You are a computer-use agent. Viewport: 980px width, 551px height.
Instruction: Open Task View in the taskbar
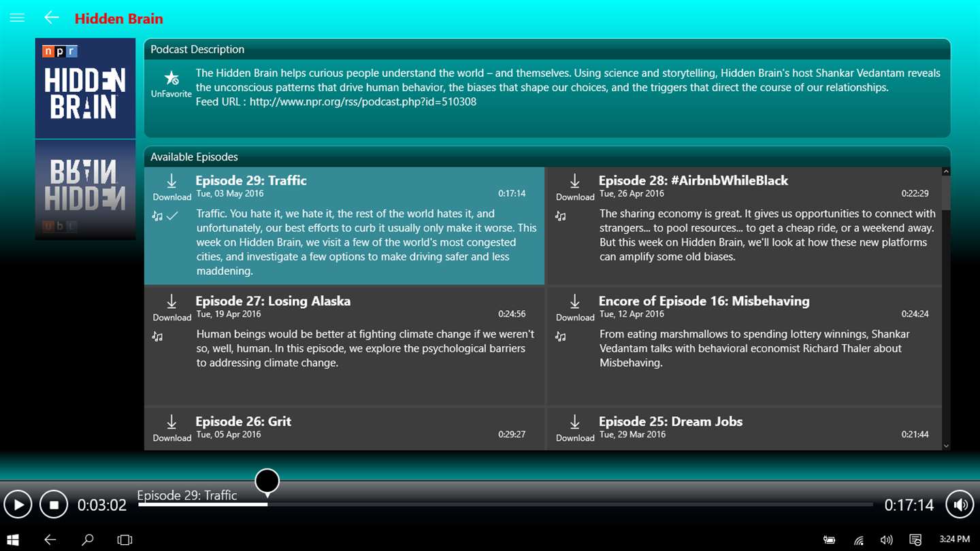click(x=125, y=540)
